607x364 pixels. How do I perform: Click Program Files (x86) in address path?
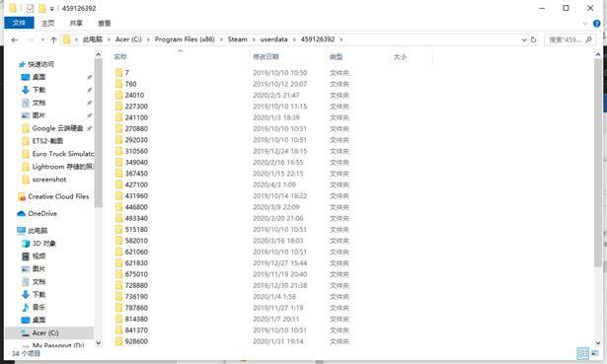185,39
